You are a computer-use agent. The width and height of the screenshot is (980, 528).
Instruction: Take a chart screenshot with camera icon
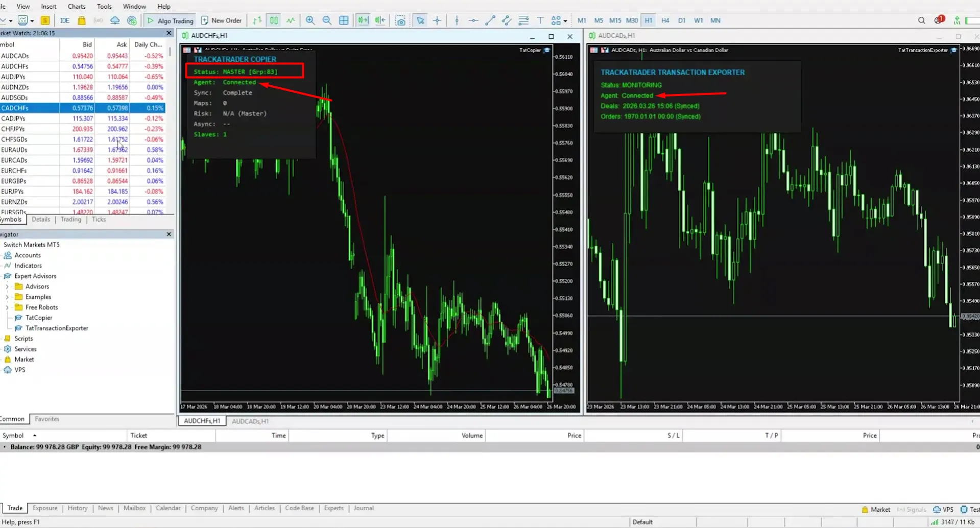400,20
